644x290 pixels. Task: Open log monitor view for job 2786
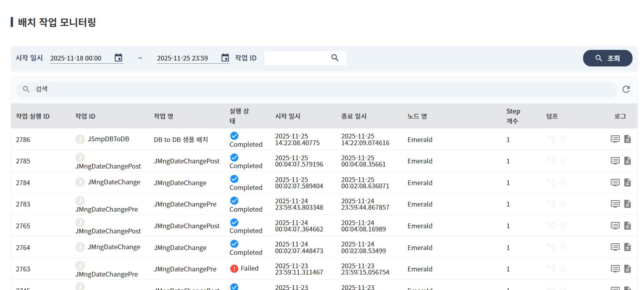pyautogui.click(x=615, y=139)
